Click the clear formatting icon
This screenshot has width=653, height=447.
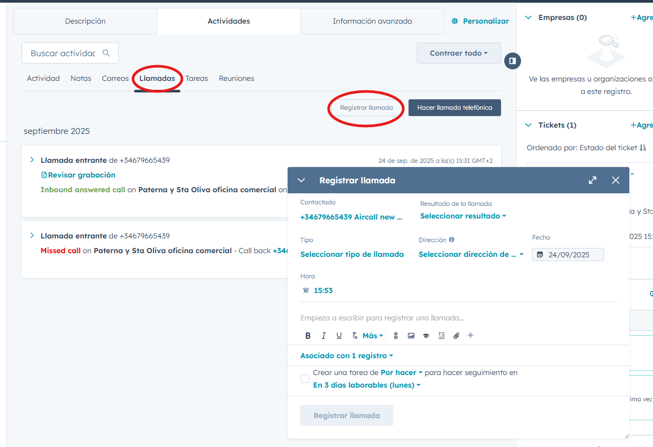354,336
